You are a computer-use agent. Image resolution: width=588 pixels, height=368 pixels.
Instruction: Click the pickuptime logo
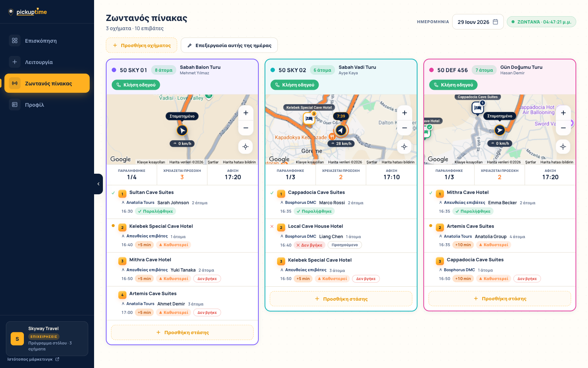point(28,12)
